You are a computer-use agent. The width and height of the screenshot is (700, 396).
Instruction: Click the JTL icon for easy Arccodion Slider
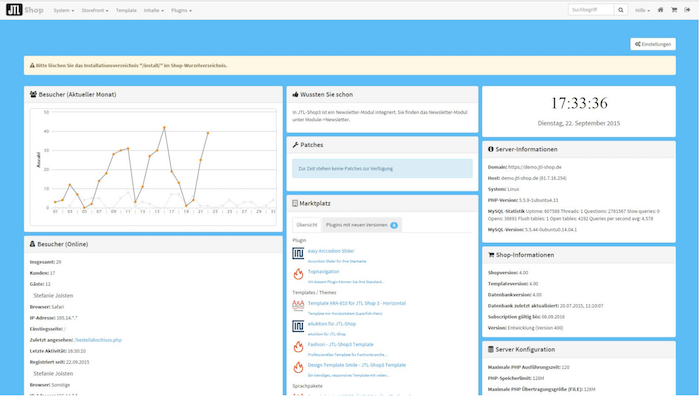[298, 254]
